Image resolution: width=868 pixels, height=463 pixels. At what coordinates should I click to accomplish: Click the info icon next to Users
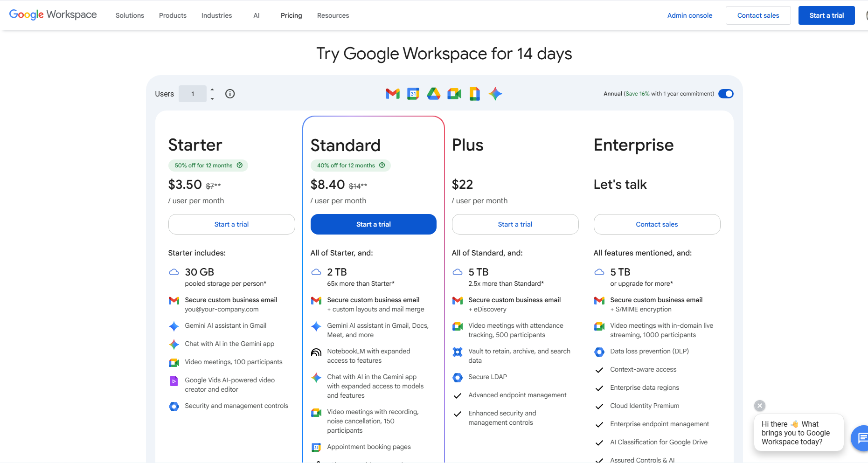pos(229,94)
